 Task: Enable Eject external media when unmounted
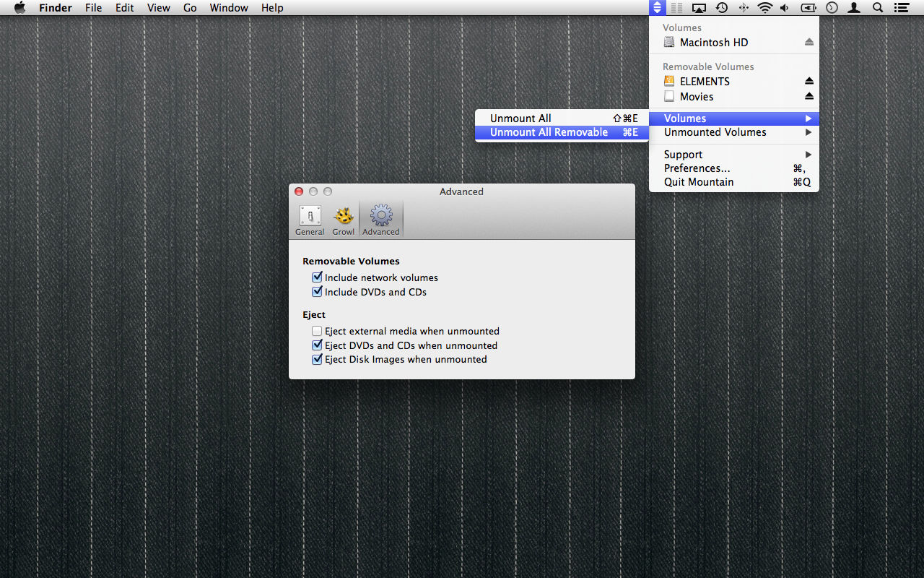click(x=317, y=331)
